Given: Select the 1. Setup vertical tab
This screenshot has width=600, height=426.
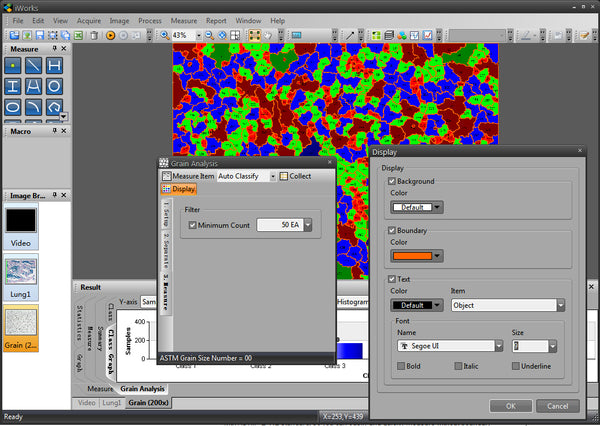Looking at the screenshot, I should [x=166, y=214].
